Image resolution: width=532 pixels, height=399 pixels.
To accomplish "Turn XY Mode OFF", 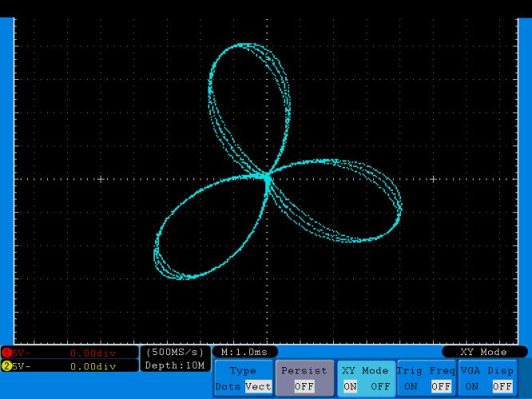I will coord(380,386).
